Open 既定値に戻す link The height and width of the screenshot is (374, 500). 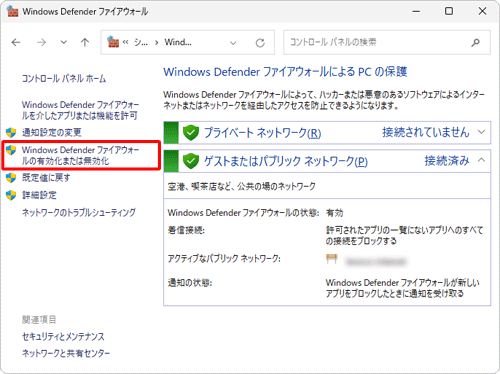[46, 178]
